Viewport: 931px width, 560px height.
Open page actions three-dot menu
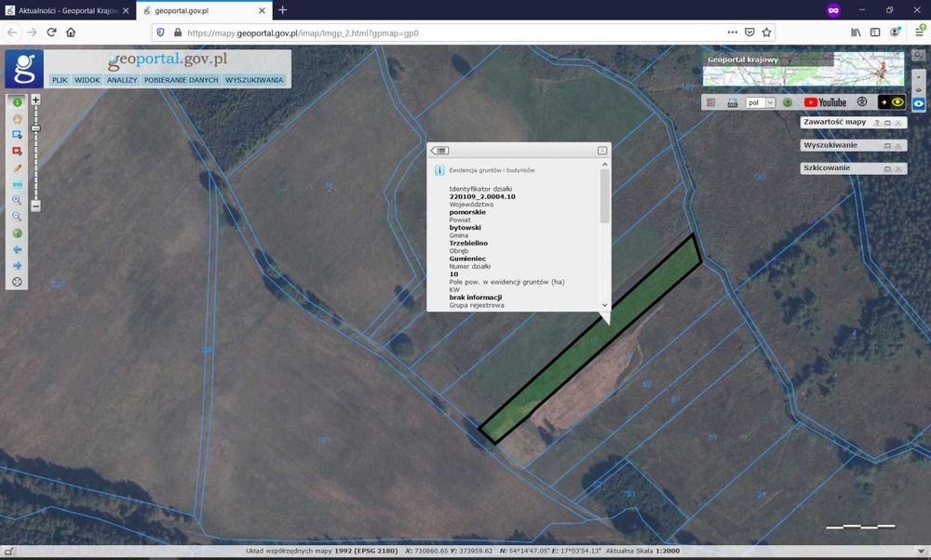732,33
